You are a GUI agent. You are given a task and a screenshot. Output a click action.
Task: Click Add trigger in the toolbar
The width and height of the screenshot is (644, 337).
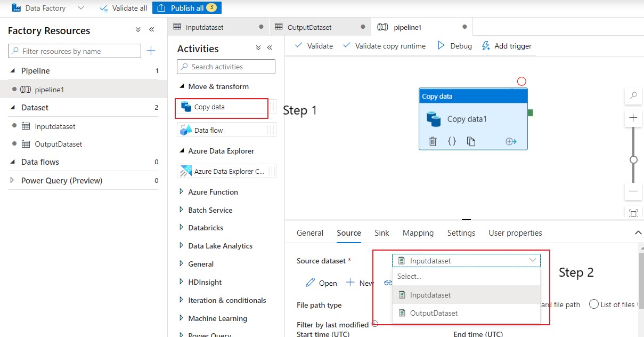[507, 46]
